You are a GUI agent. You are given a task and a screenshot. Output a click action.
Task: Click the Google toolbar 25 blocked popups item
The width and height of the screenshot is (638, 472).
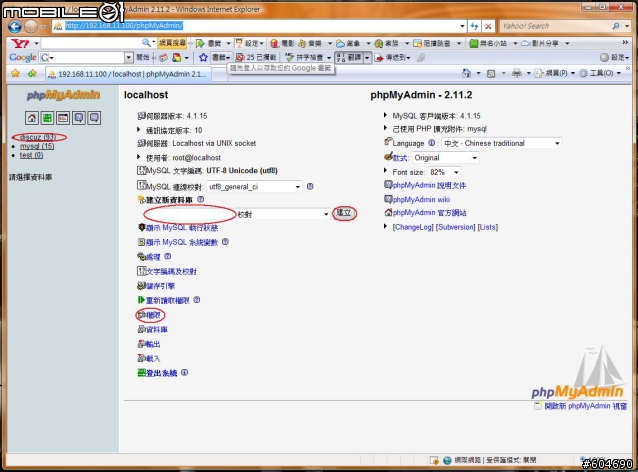click(x=256, y=58)
